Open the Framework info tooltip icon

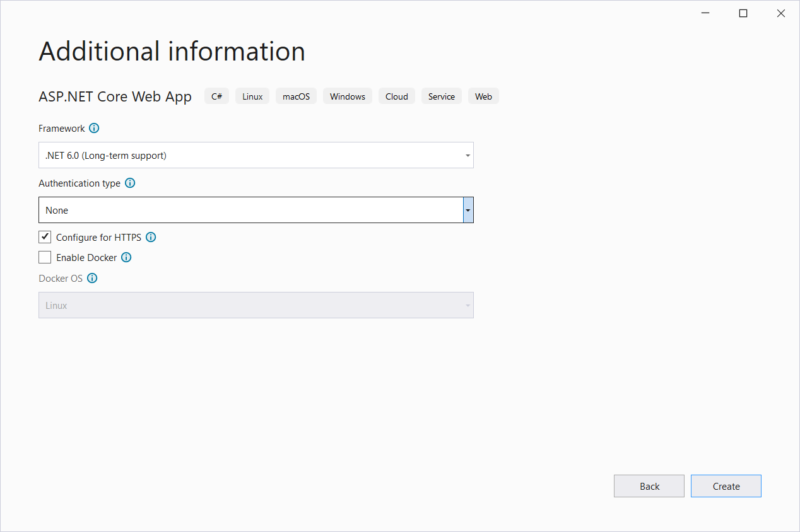pos(94,129)
